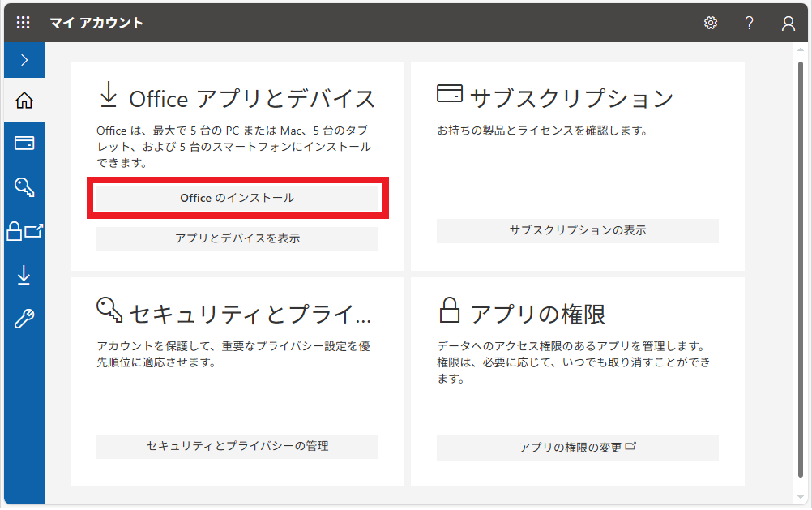Image resolution: width=812 pixels, height=510 pixels.
Task: Click the vertical scrollbar thumb
Action: click(801, 269)
